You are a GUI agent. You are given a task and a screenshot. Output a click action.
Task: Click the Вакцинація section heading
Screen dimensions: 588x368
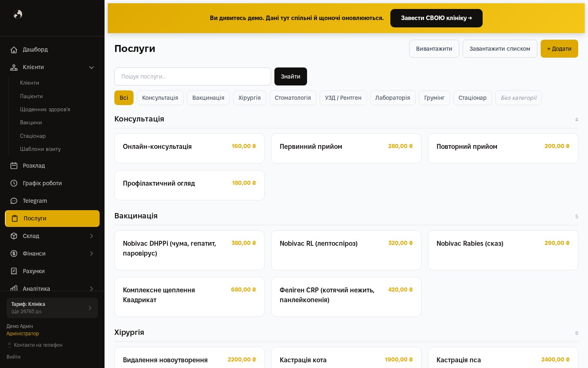(x=136, y=216)
